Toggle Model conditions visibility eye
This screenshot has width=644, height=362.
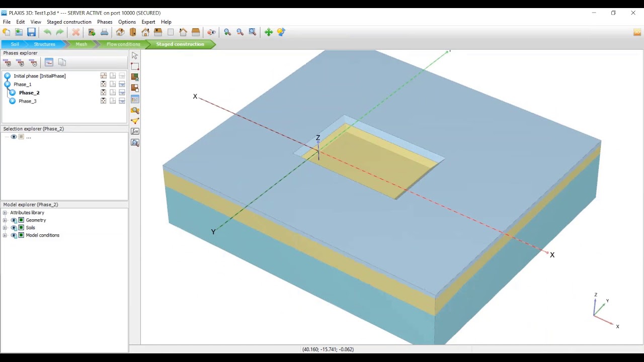14,235
